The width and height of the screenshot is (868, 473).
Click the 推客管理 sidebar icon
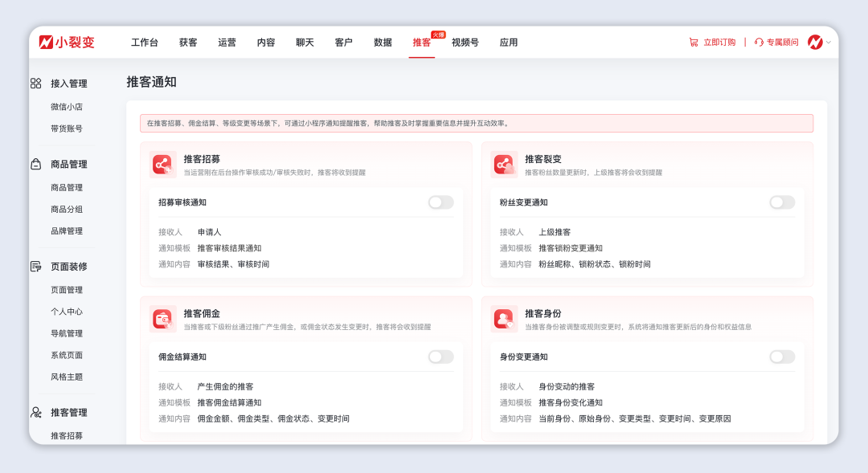[x=34, y=412]
